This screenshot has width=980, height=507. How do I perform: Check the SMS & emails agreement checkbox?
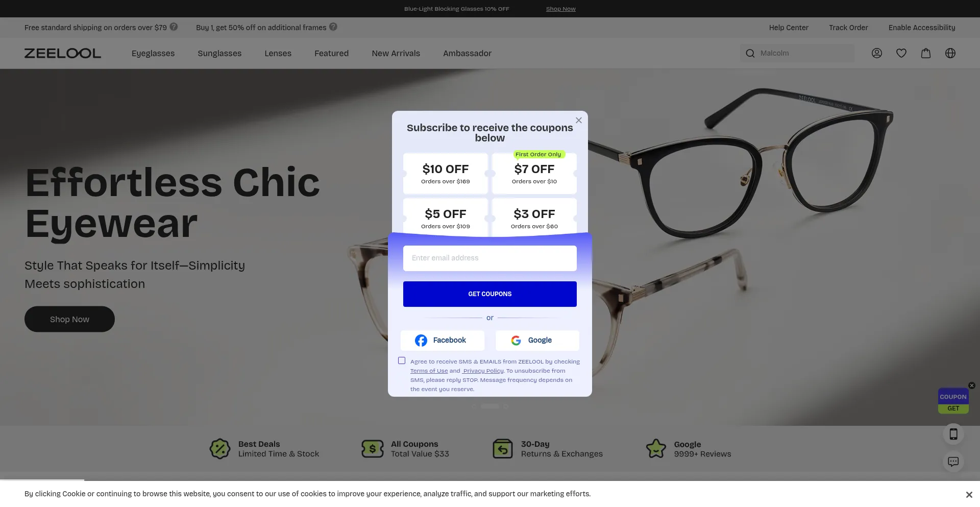point(402,360)
